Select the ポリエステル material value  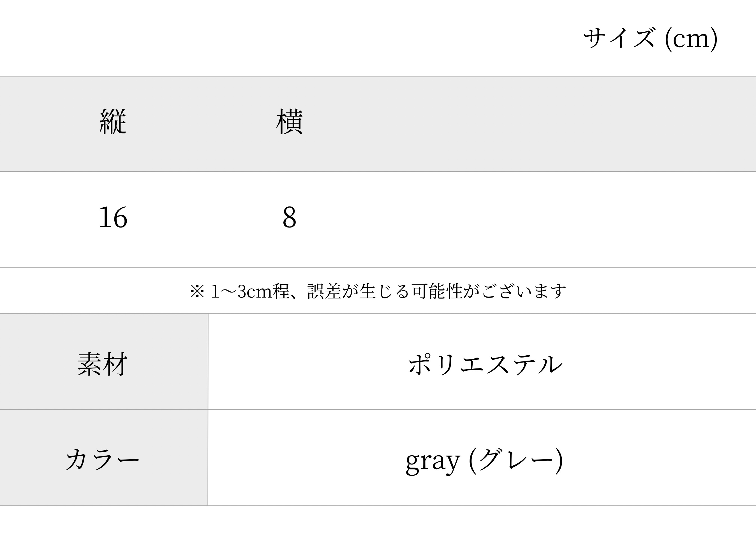(x=486, y=364)
